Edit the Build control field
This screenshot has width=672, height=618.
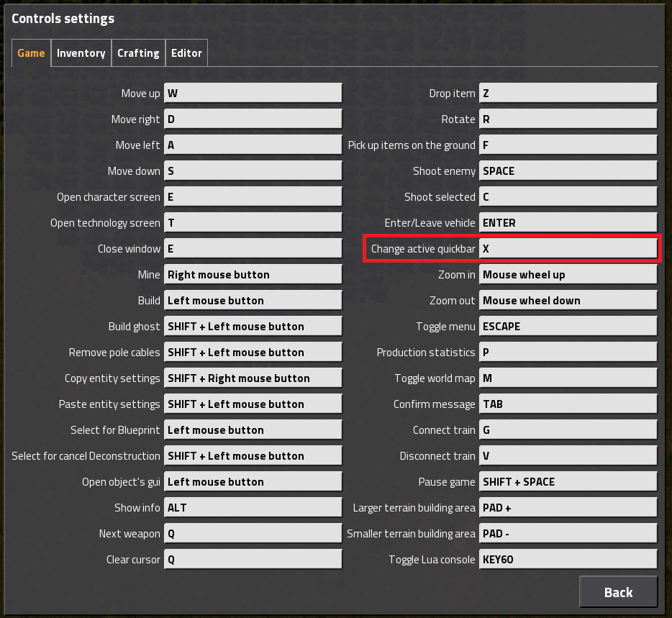pyautogui.click(x=253, y=301)
